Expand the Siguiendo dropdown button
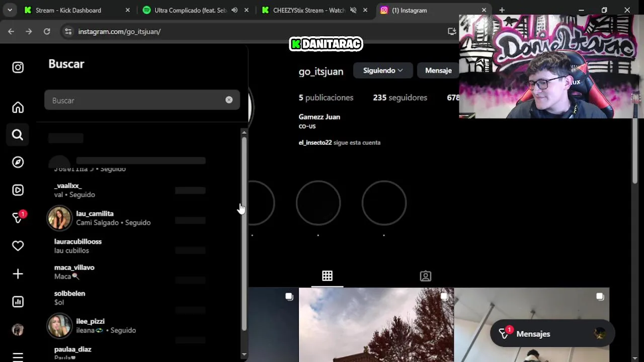Image resolution: width=644 pixels, height=362 pixels. pos(383,70)
